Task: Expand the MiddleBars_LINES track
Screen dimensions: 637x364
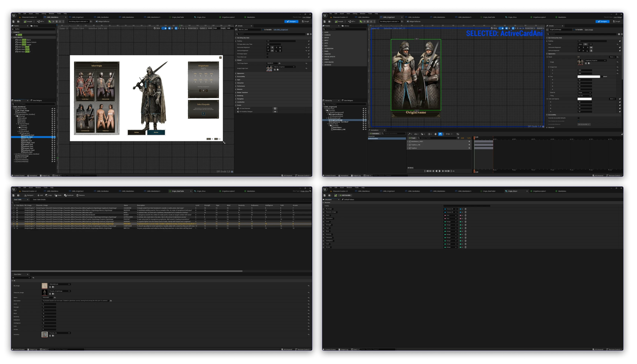Action: pyautogui.click(x=408, y=141)
